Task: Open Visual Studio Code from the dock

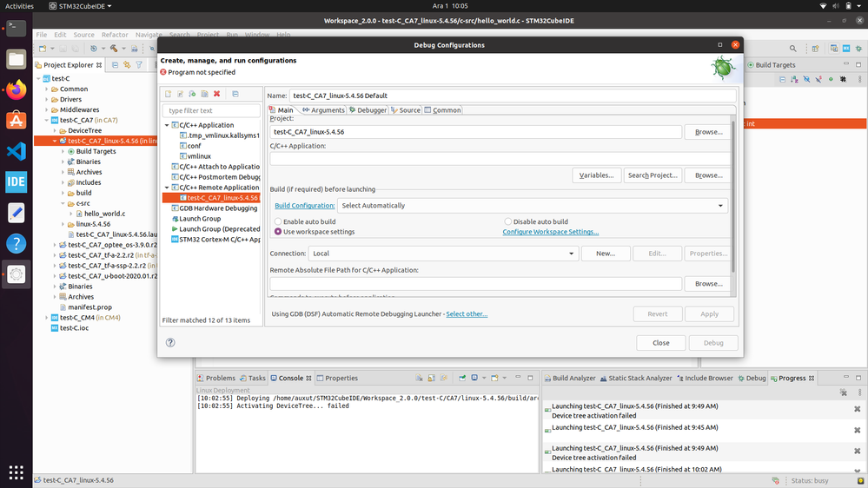Action: tap(16, 151)
